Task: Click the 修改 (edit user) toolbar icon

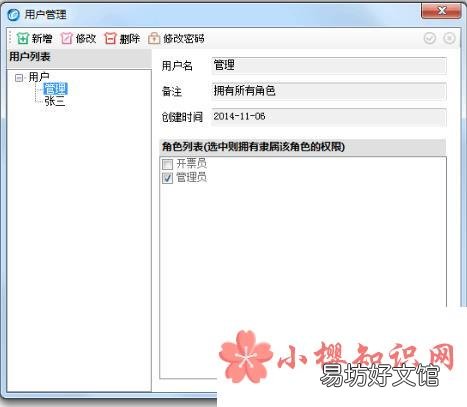Action: pos(67,39)
